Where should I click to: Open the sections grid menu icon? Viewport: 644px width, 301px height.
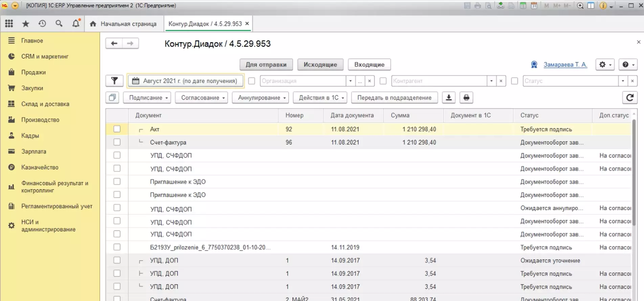[x=9, y=24]
